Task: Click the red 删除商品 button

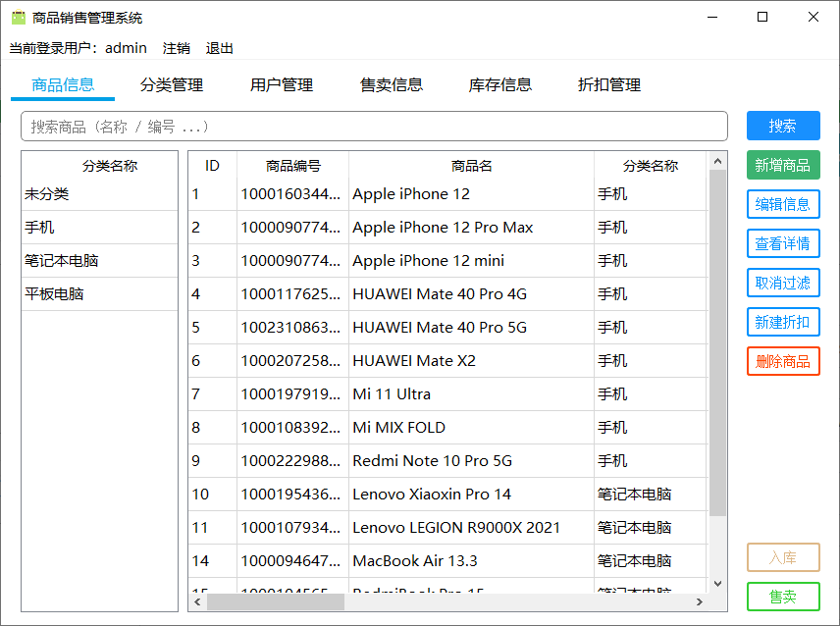Action: (783, 361)
